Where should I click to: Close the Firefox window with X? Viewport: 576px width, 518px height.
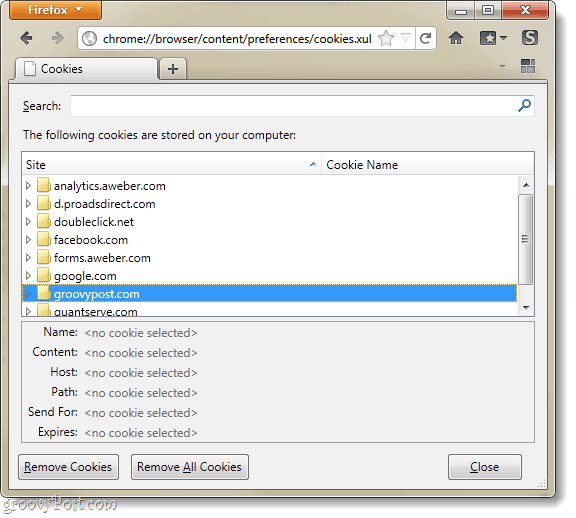pos(525,10)
